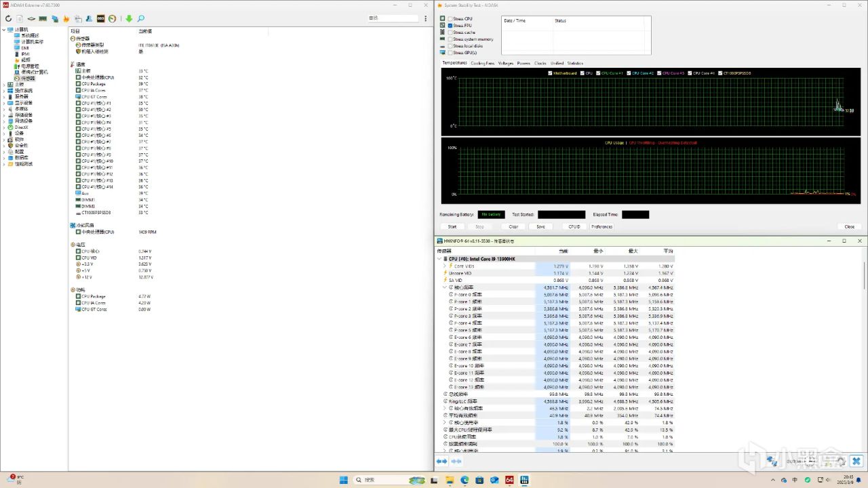Viewport: 868px width, 488px height.
Task: Click the network computers icon in HWiNFO bottom bar
Action: click(x=772, y=462)
